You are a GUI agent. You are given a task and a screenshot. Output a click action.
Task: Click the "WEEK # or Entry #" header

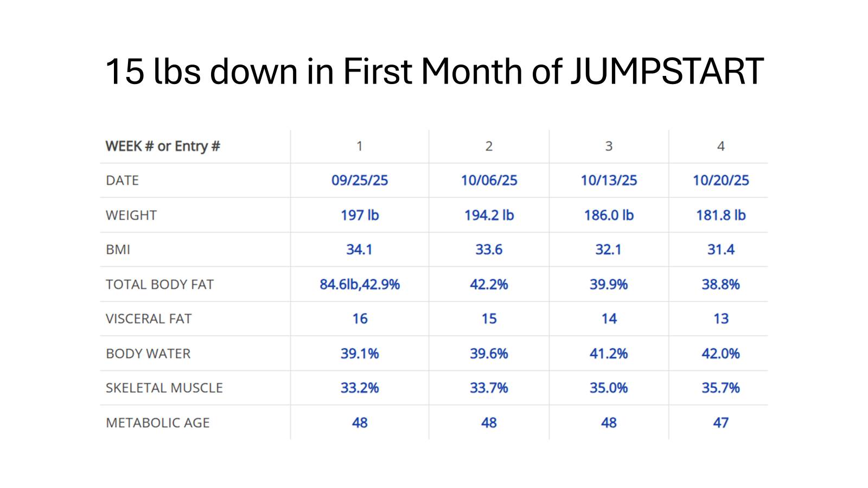[163, 146]
